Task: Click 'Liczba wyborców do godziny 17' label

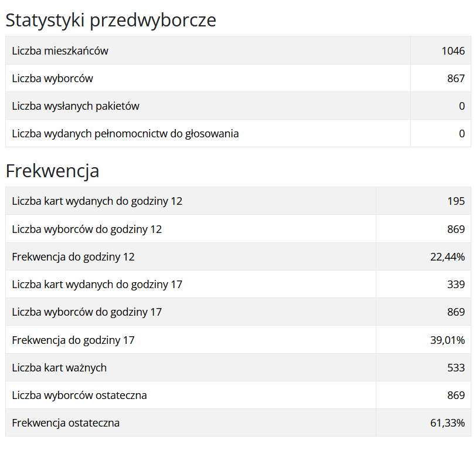Action: click(x=87, y=312)
